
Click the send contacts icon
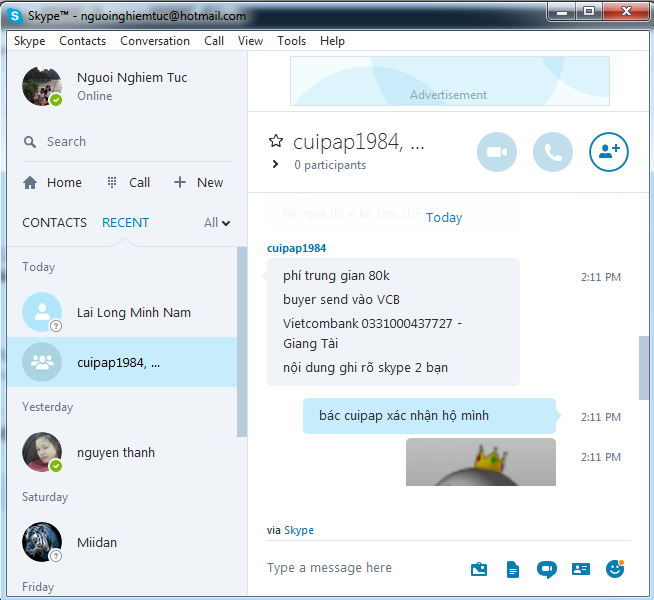[x=581, y=569]
